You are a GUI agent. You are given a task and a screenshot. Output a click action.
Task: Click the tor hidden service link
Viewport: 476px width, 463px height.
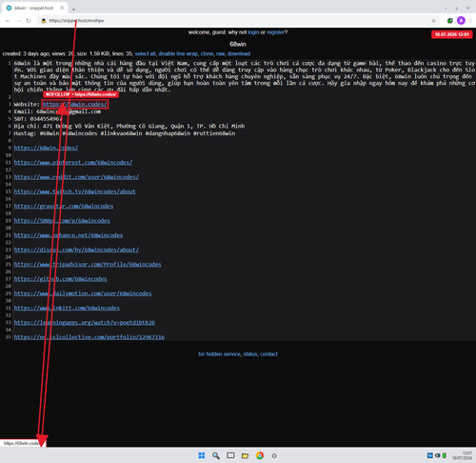pyautogui.click(x=219, y=354)
